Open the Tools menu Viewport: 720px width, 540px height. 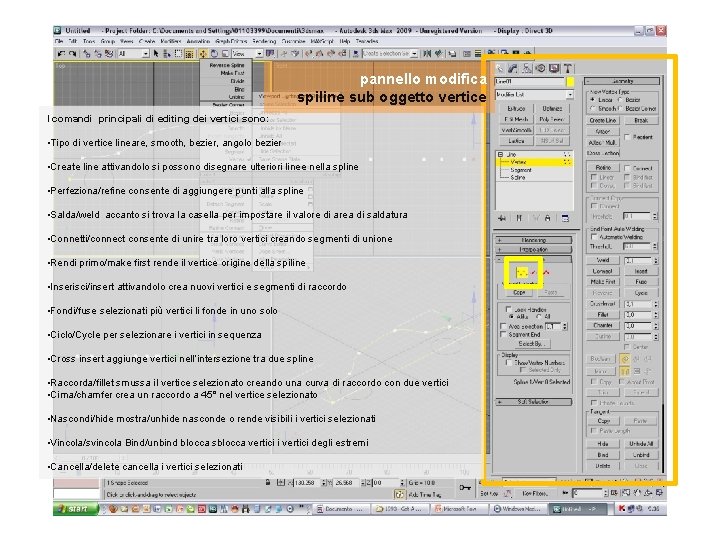pos(89,41)
